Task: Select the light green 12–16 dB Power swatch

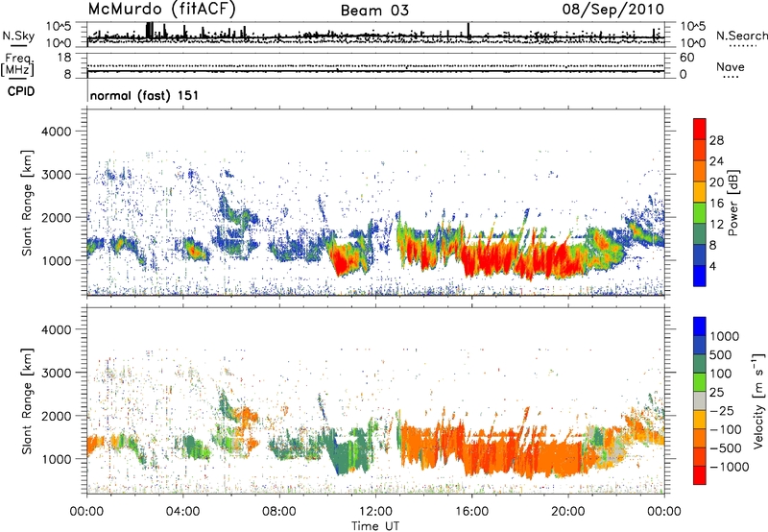Action: 700,213
